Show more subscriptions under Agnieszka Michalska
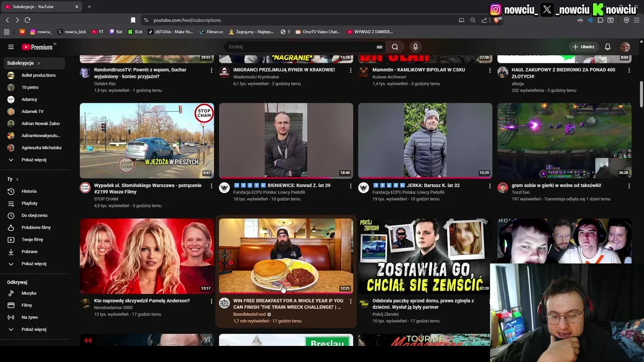This screenshot has height=362, width=644. click(34, 160)
